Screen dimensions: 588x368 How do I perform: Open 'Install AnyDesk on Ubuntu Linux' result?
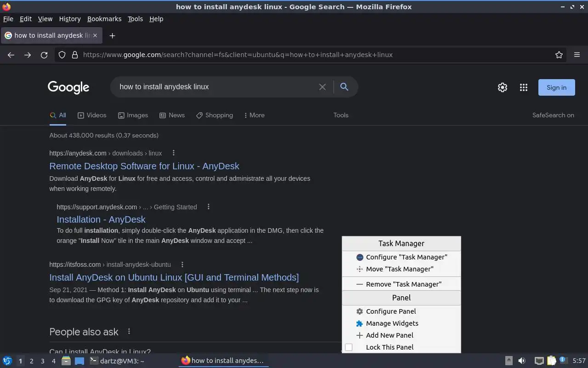pyautogui.click(x=174, y=277)
